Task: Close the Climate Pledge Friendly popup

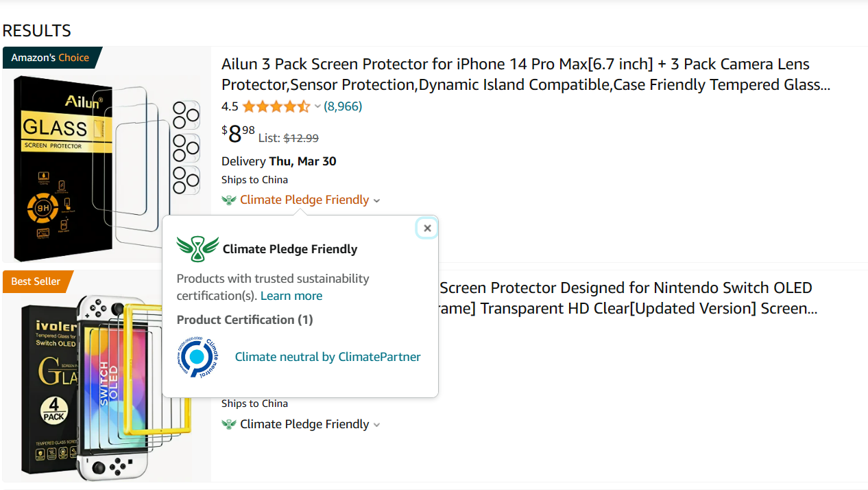Action: pos(427,229)
